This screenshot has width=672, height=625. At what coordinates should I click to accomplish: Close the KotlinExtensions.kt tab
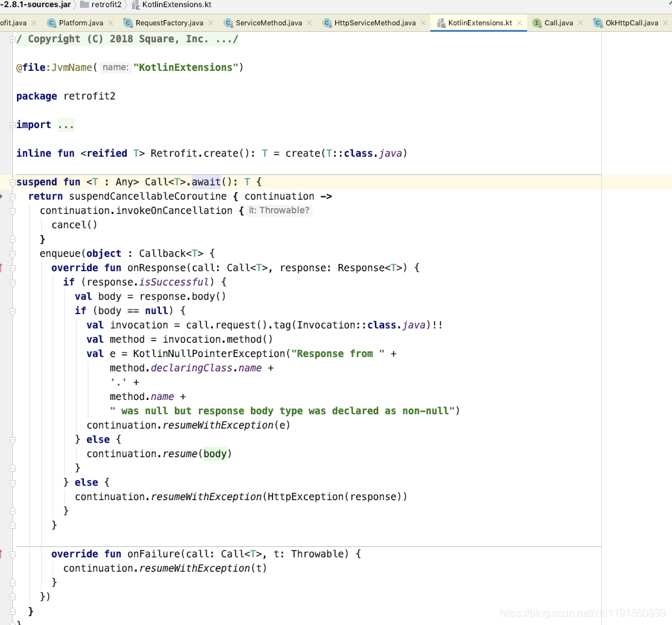[x=519, y=23]
